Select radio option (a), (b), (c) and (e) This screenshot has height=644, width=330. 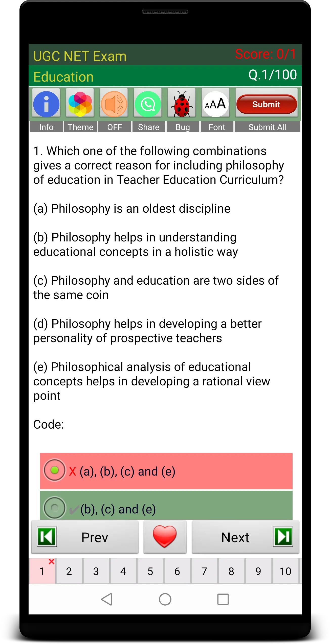coord(54,470)
